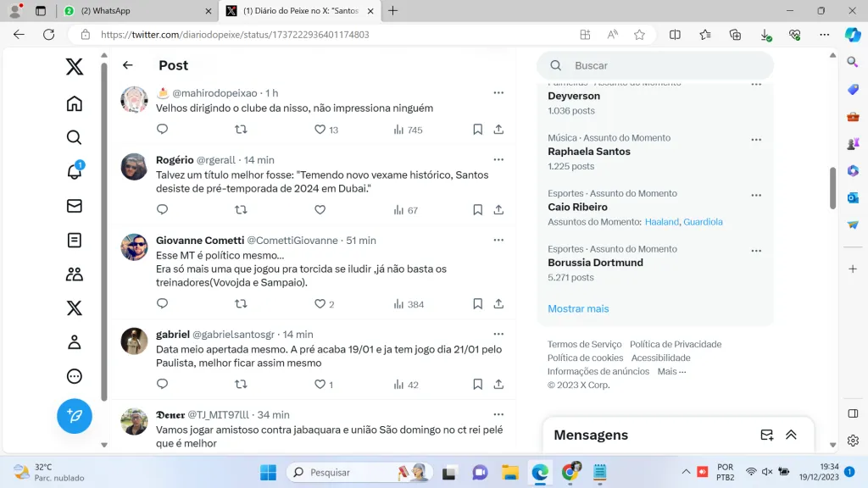Screen dimensions: 868x488
Task: Open Communities icon in X sidebar
Action: [75, 274]
